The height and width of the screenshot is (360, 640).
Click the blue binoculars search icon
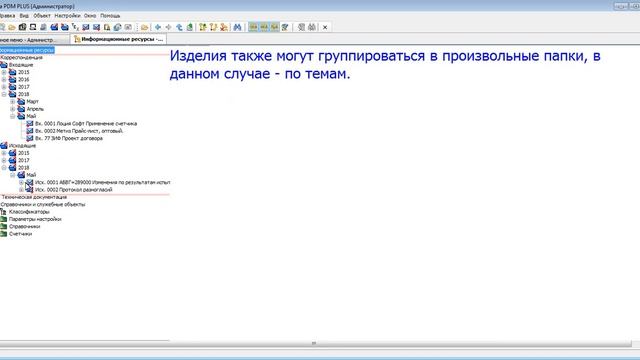(x=237, y=27)
